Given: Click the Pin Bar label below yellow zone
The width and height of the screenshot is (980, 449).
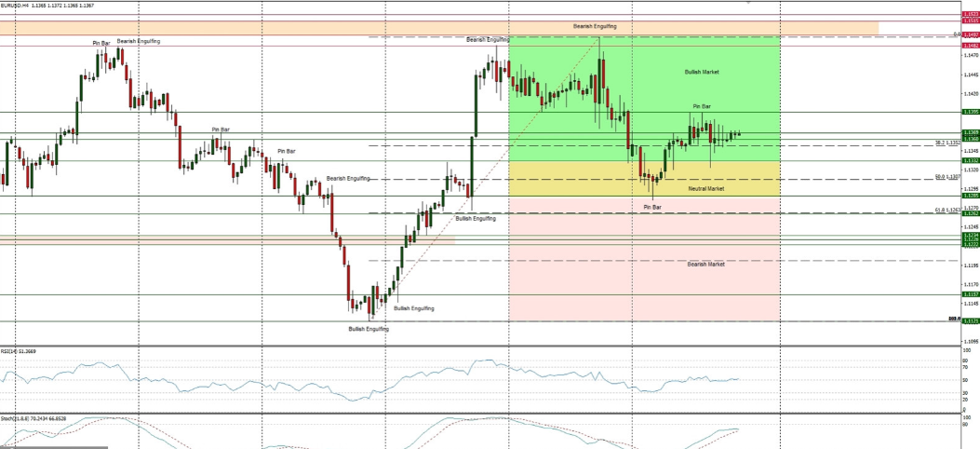Looking at the screenshot, I should coord(652,205).
